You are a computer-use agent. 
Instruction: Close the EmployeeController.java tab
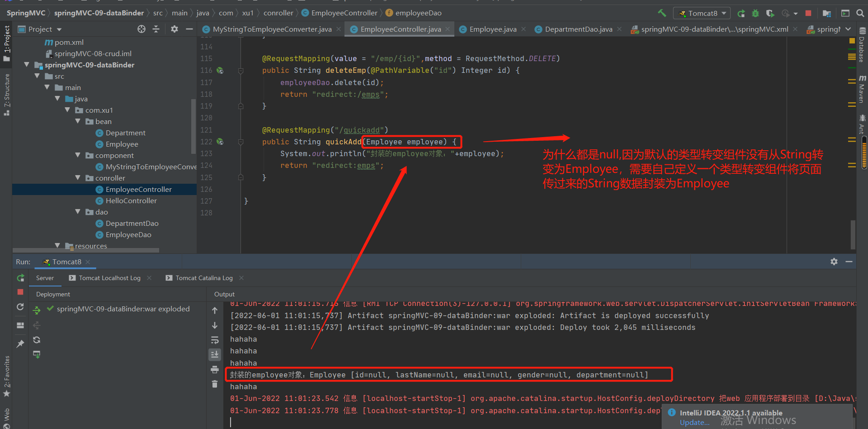click(x=448, y=29)
